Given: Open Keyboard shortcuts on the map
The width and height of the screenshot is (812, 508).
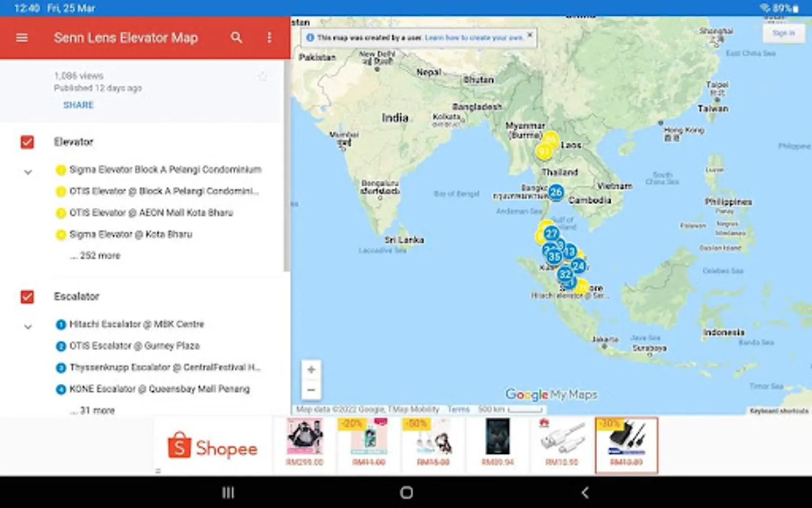Looking at the screenshot, I should pyautogui.click(x=779, y=411).
